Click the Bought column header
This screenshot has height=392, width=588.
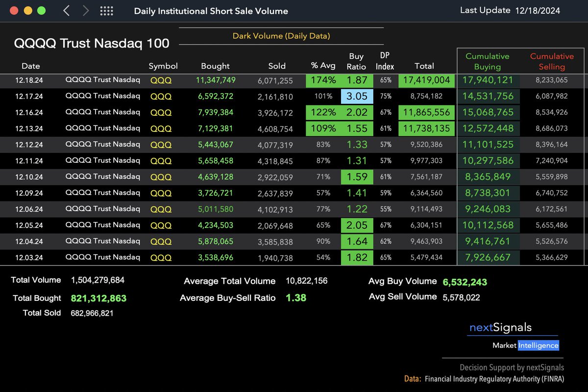click(215, 66)
